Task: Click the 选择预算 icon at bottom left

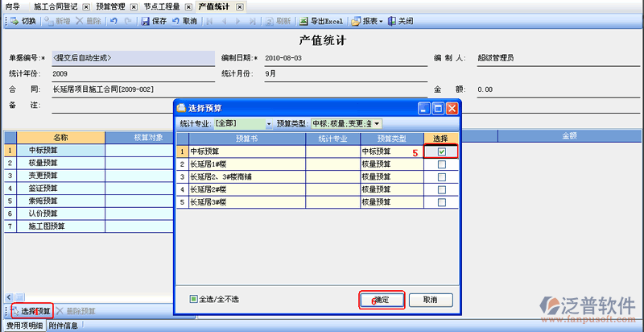Action: coord(14,310)
